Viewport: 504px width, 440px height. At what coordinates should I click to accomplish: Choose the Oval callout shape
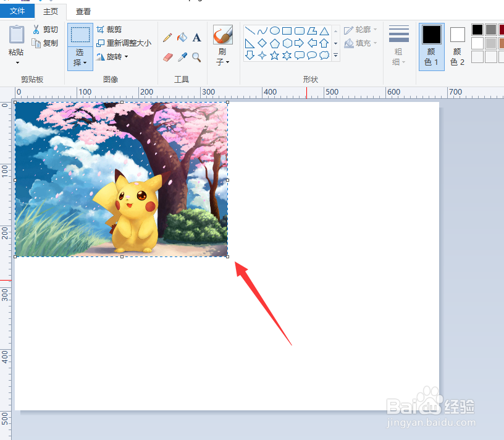[x=312, y=56]
